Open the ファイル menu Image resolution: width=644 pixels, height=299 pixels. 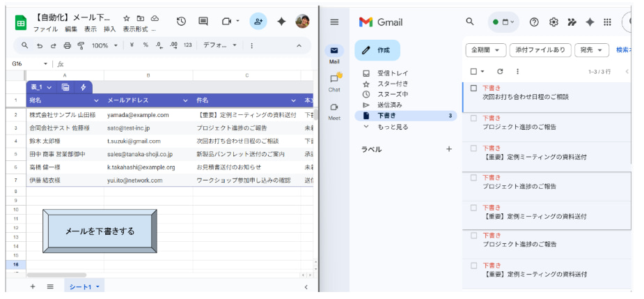(x=46, y=29)
